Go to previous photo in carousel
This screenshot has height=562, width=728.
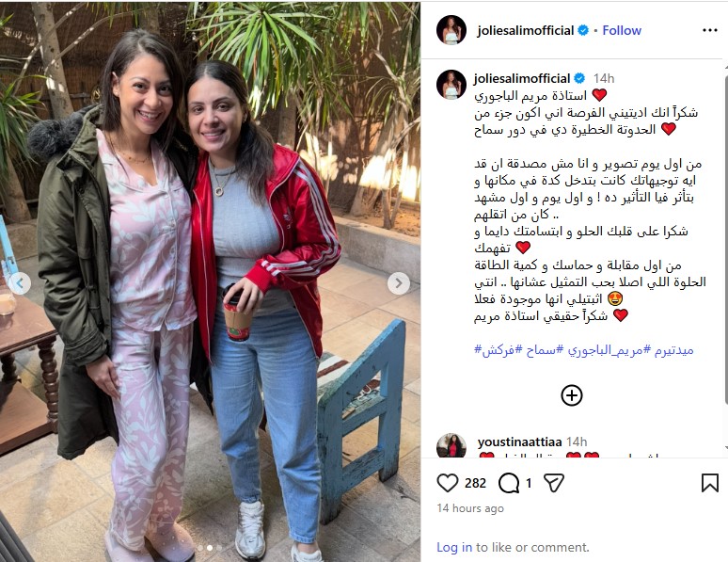tap(20, 283)
